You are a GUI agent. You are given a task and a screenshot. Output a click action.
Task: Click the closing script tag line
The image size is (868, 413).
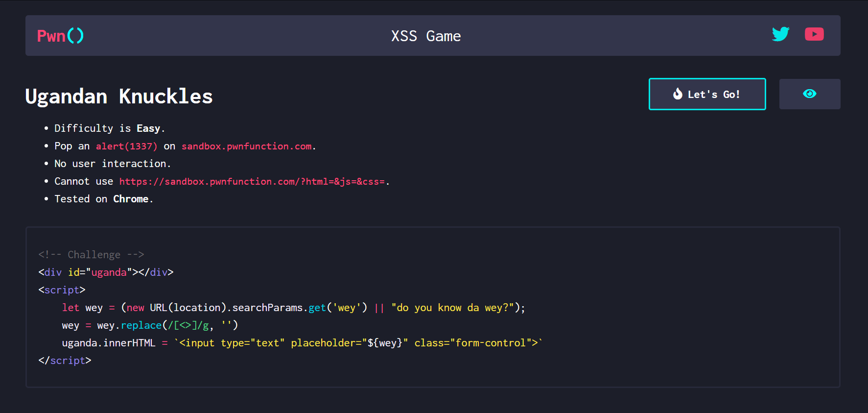[65, 361]
